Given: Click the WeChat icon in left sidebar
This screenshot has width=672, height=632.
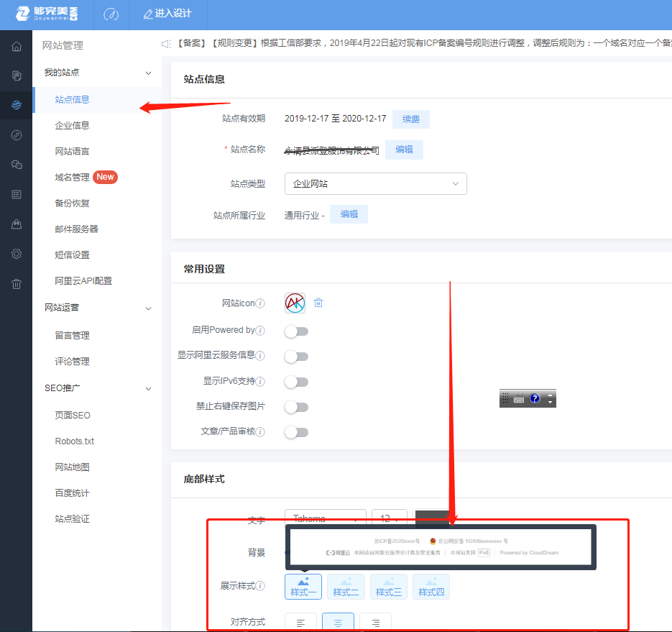Looking at the screenshot, I should [x=16, y=165].
